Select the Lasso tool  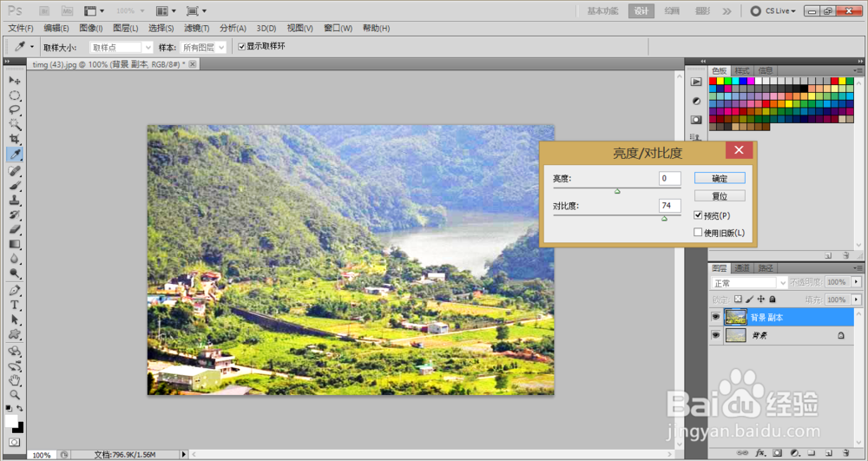coord(15,109)
